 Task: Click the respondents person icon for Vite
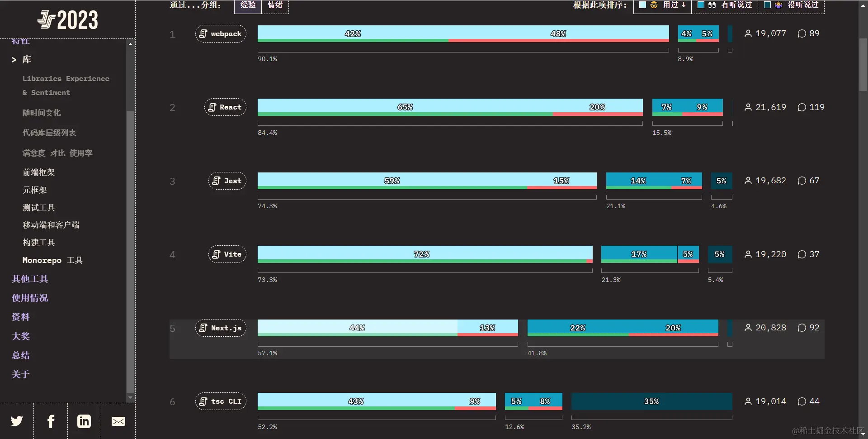748,254
